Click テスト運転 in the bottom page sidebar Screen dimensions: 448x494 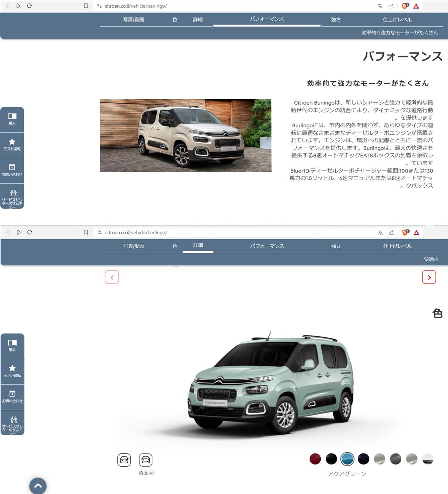(12, 372)
